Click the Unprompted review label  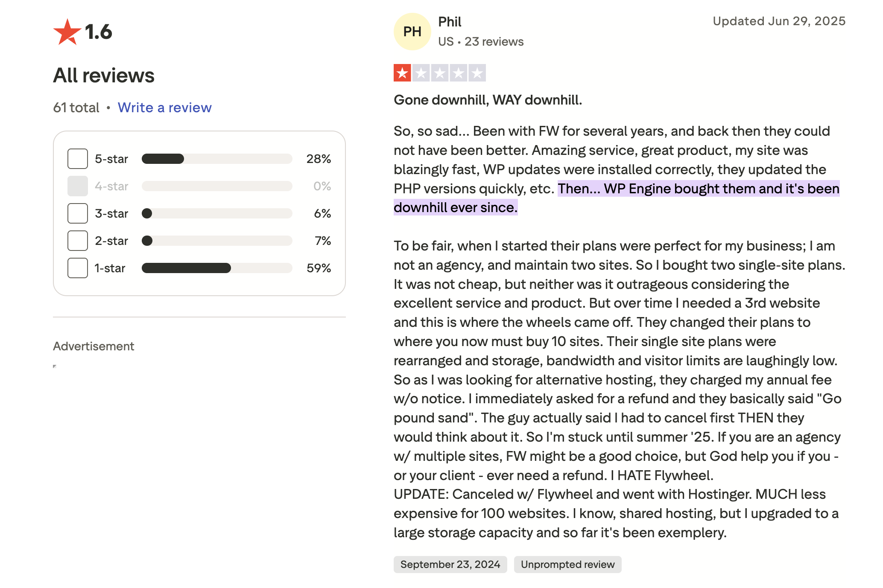point(567,564)
